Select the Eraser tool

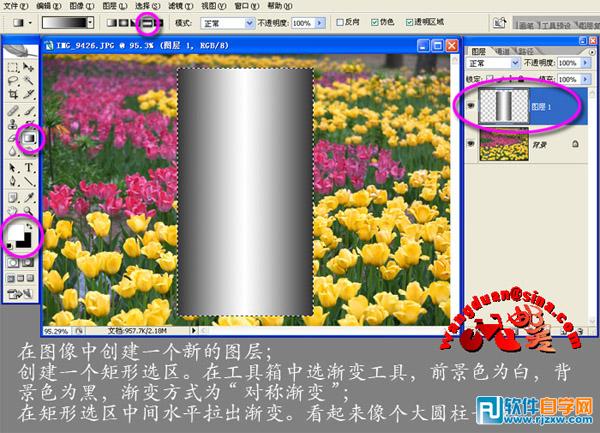tap(12, 138)
